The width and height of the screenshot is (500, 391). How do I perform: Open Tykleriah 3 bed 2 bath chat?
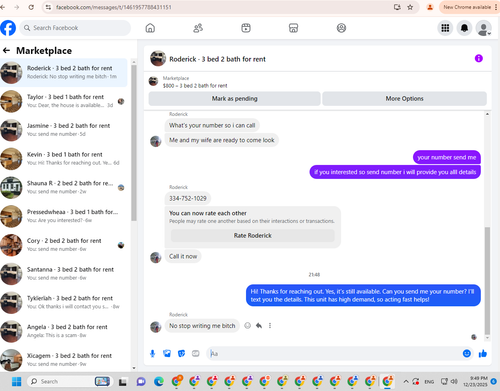pos(64,302)
